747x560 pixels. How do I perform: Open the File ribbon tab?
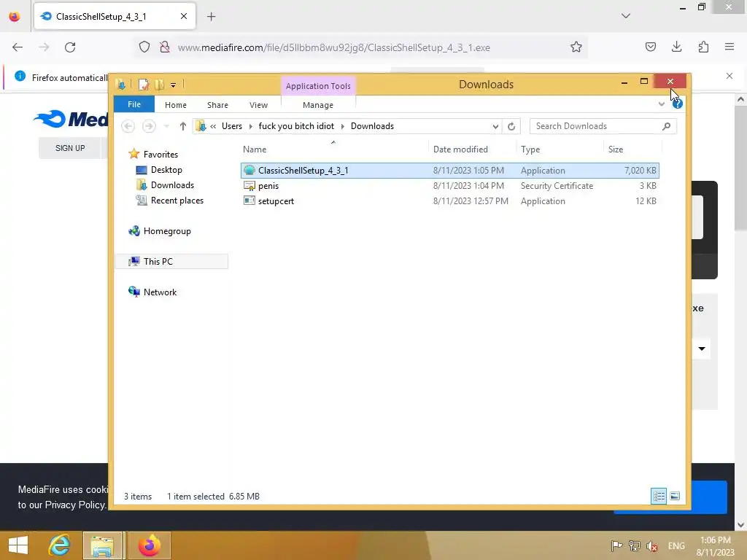(x=134, y=104)
